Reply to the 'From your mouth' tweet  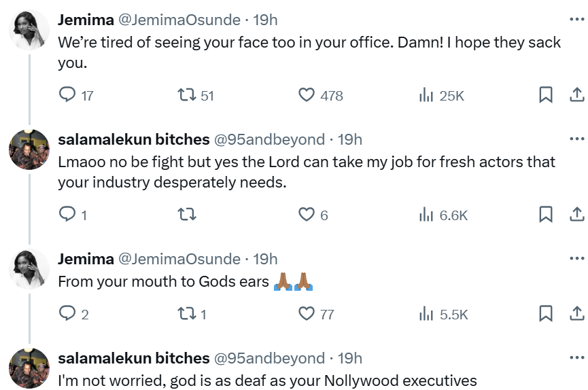pos(67,313)
